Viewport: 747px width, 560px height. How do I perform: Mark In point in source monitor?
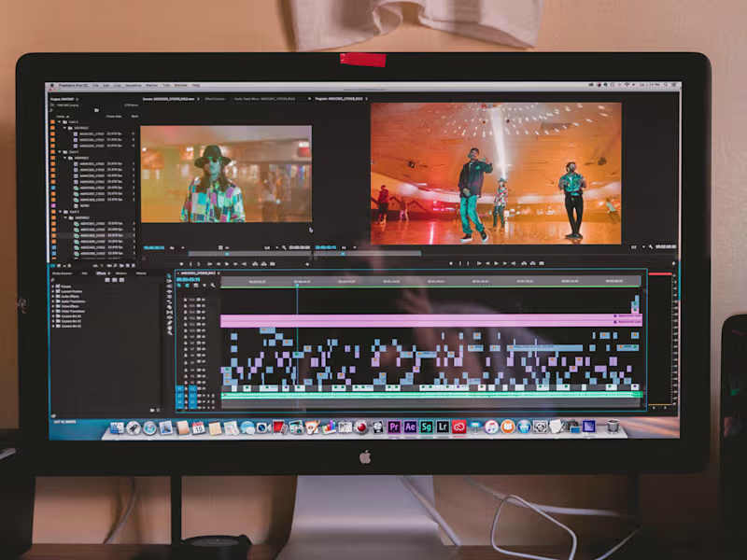point(190,264)
